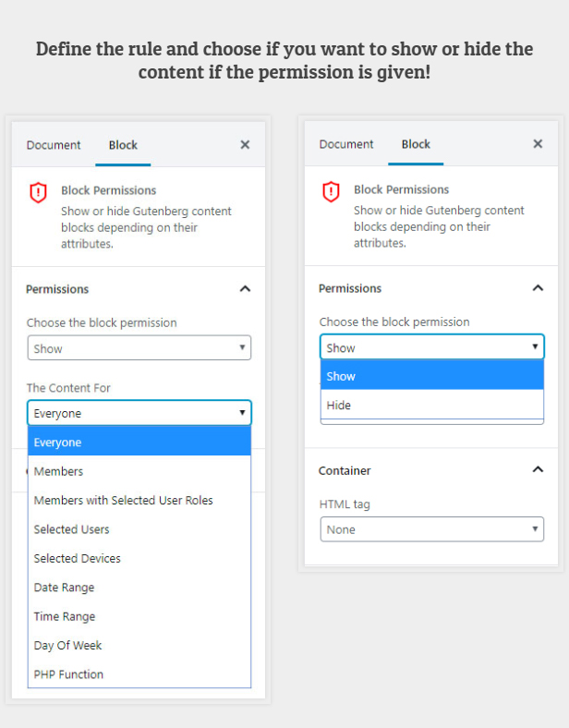The image size is (569, 728).
Task: Select the Block tab in right panel
Action: click(416, 144)
